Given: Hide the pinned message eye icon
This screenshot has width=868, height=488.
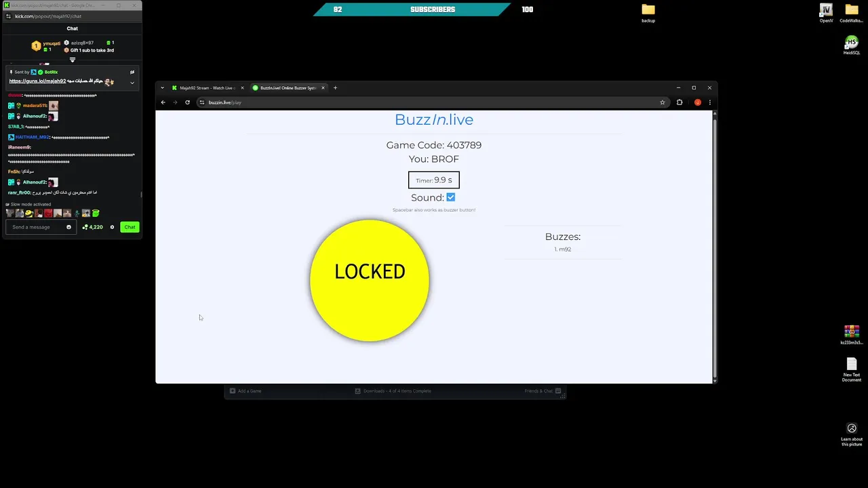Looking at the screenshot, I should tap(132, 72).
